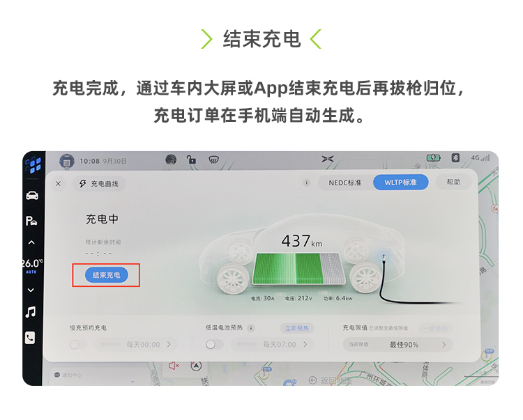Open the 充电曲线 charging curve button
The height and width of the screenshot is (420, 523).
pos(99,184)
